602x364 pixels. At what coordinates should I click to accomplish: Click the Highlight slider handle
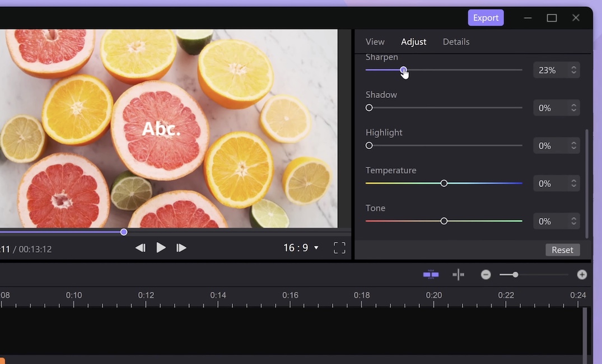369,146
